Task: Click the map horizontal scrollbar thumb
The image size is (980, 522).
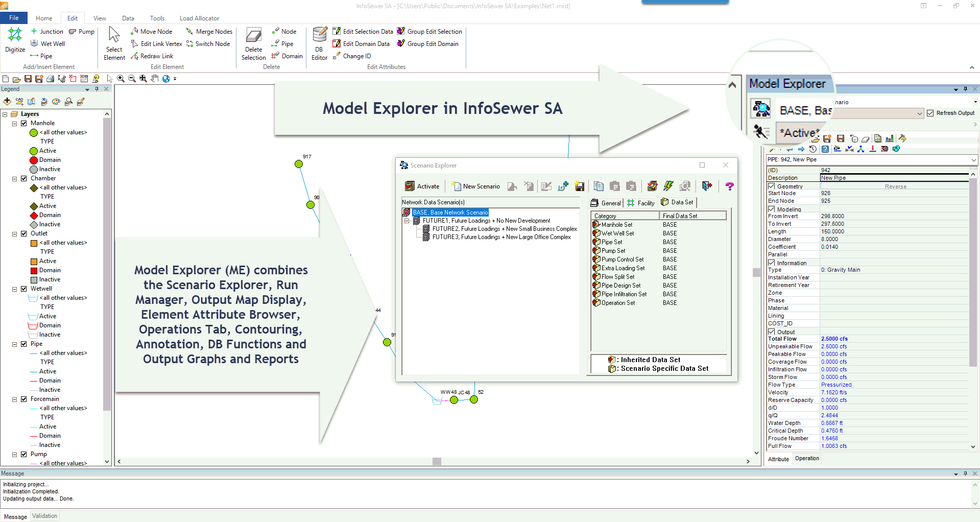Action: tap(437, 461)
